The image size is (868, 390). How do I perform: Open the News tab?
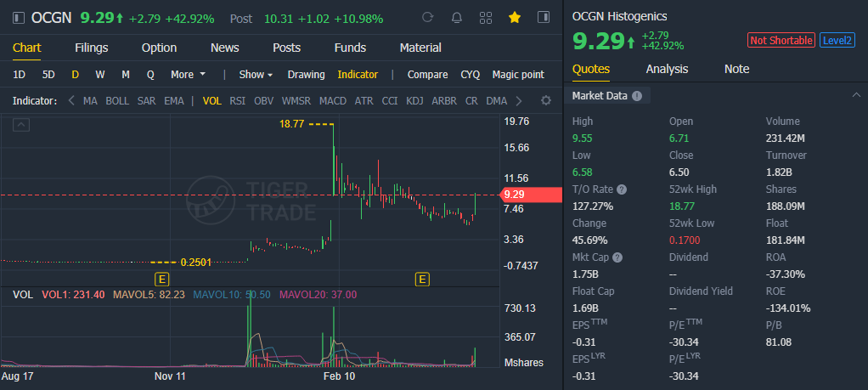225,48
